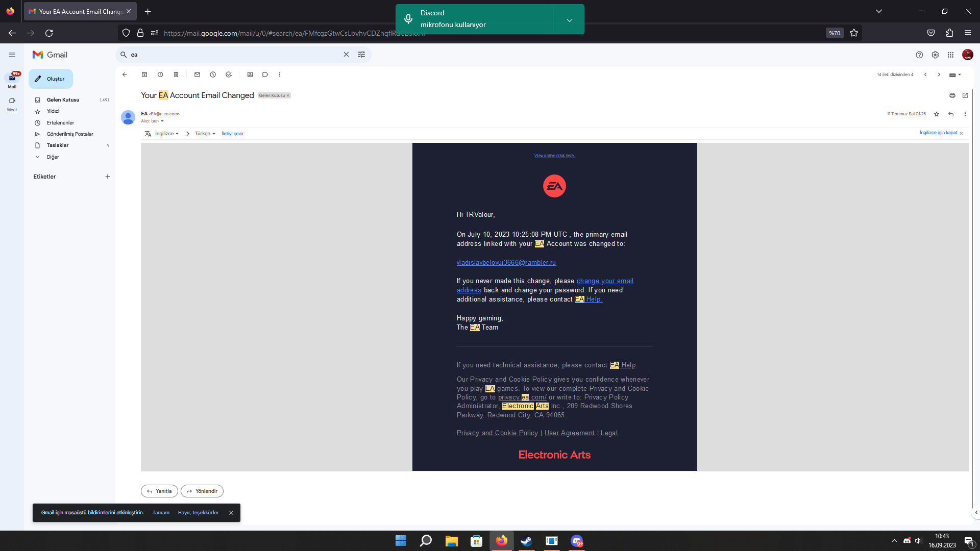Remove the Gelen Kutusu label chip
This screenshot has height=551, width=980.
point(288,95)
